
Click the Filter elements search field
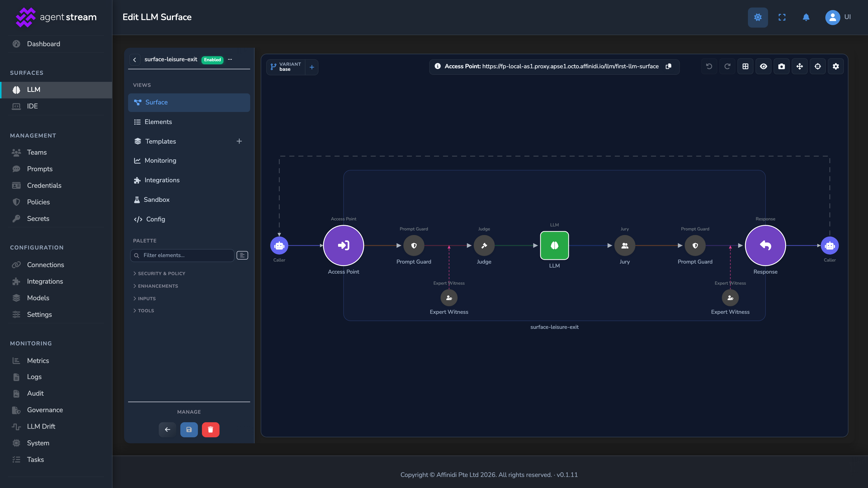tap(182, 255)
